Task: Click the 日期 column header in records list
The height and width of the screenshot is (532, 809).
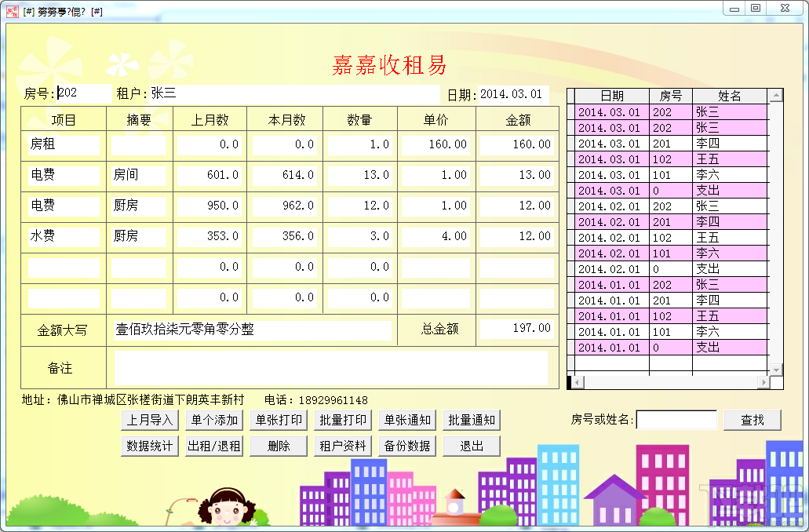Action: [612, 96]
